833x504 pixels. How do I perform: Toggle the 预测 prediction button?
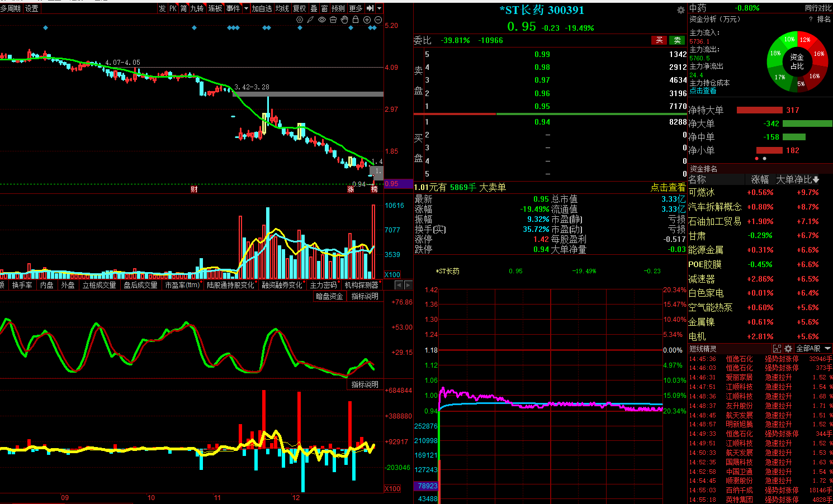pos(338,8)
